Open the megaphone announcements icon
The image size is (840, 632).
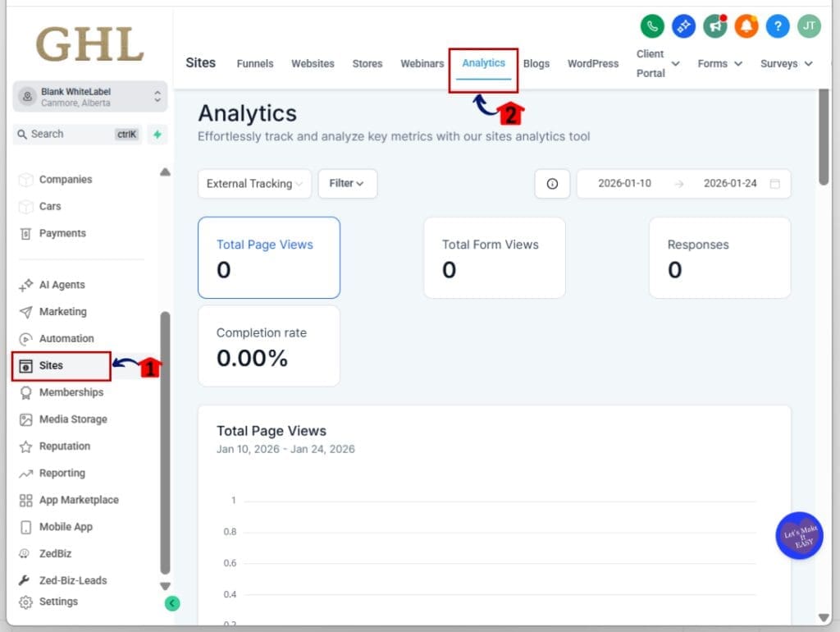coord(714,25)
